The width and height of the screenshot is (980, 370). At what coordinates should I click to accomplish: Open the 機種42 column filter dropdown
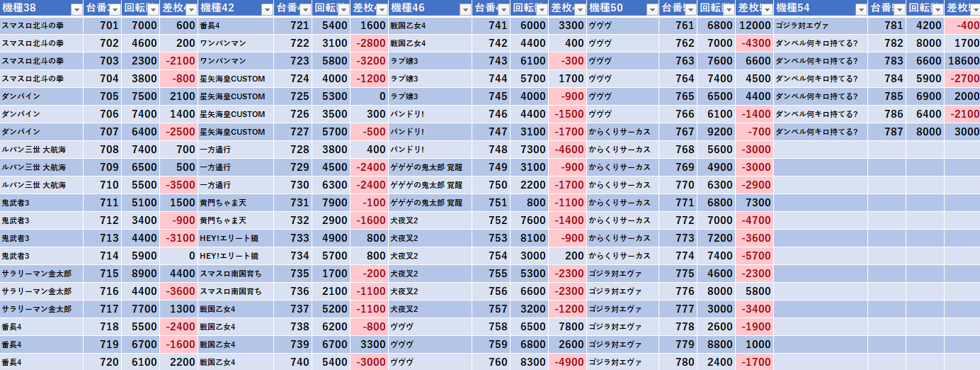[266, 9]
